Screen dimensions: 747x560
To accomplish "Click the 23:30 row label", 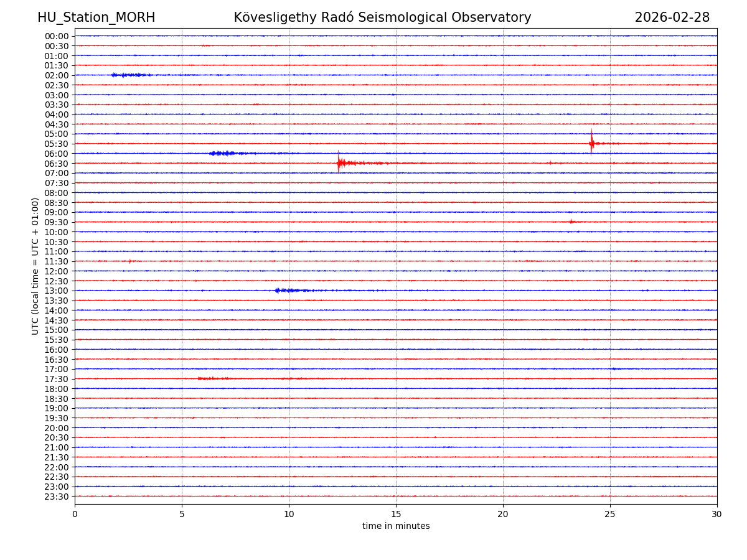I will tap(56, 497).
